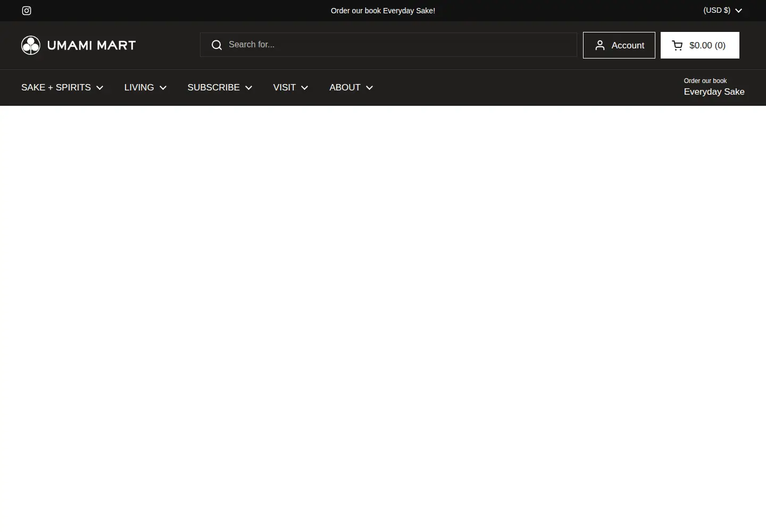Open the (USD $) currency dropdown
The image size is (766, 532).
pos(722,11)
